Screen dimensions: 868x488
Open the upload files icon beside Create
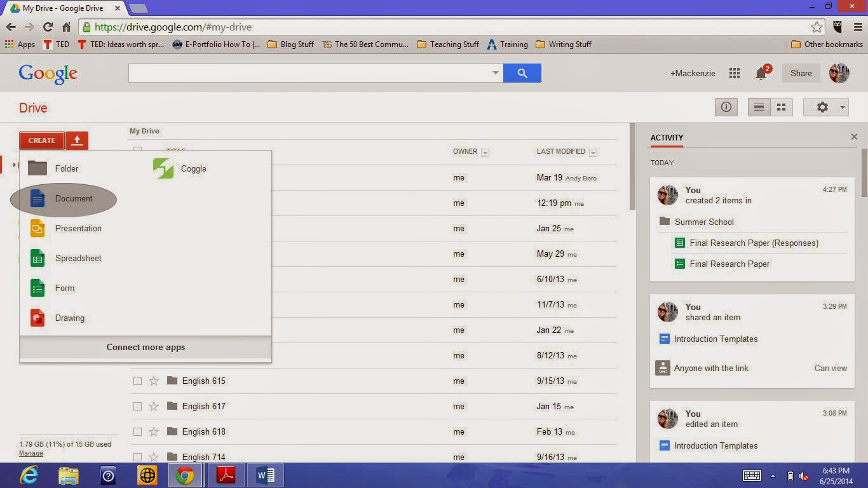[76, 140]
